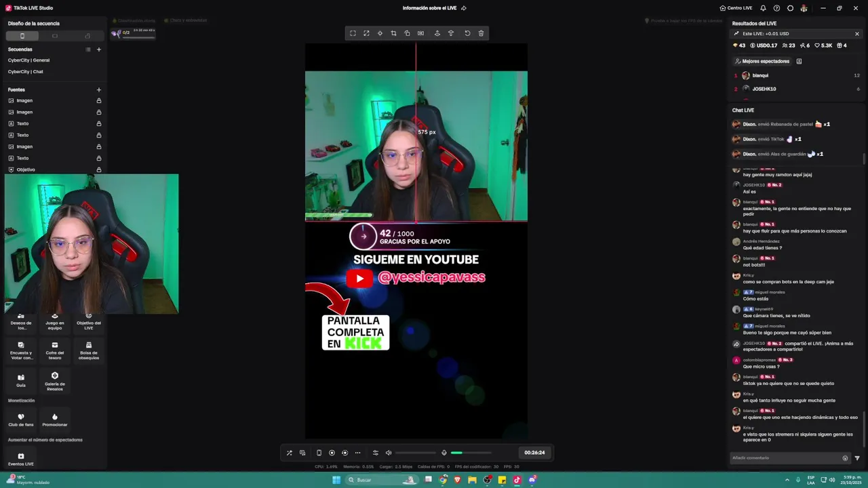Toggle lock on the Objetivo source

pos(99,170)
